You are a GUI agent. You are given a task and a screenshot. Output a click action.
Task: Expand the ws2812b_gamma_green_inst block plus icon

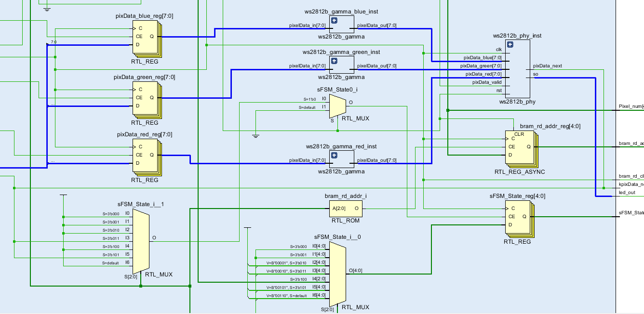334,61
